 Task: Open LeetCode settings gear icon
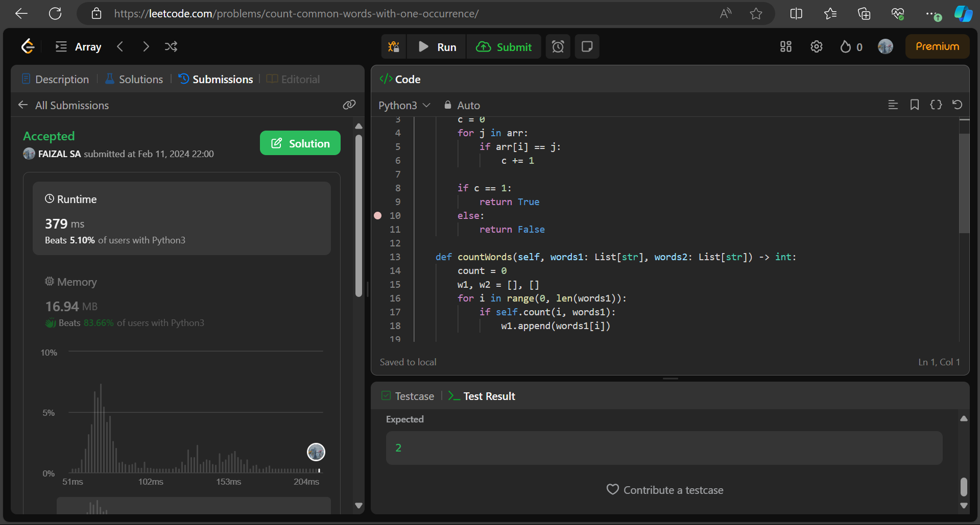pyautogui.click(x=817, y=47)
